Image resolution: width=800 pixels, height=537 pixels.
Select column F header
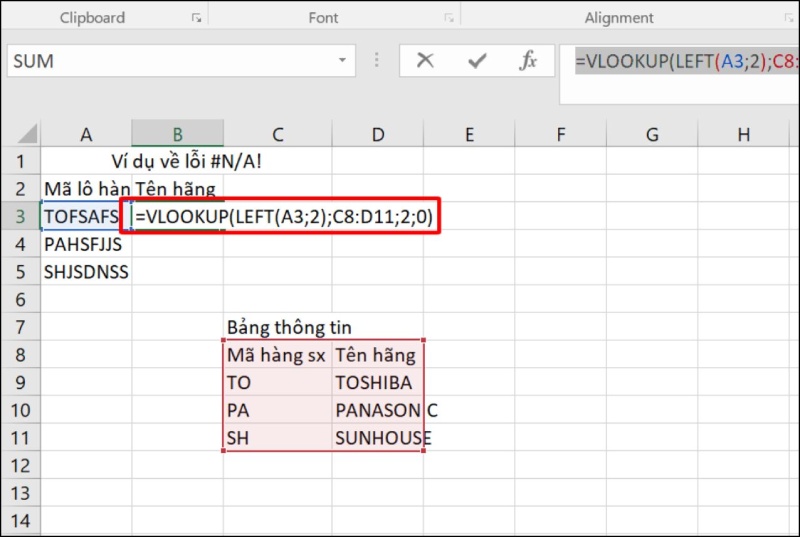click(x=560, y=134)
